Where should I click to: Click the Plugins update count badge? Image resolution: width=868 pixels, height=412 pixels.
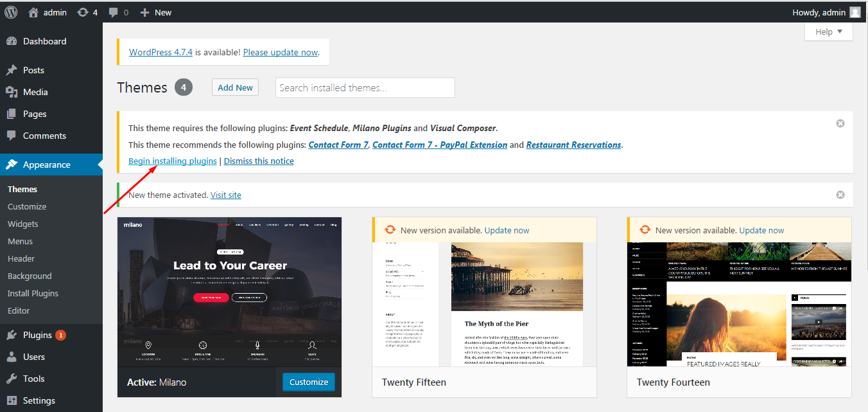point(60,335)
